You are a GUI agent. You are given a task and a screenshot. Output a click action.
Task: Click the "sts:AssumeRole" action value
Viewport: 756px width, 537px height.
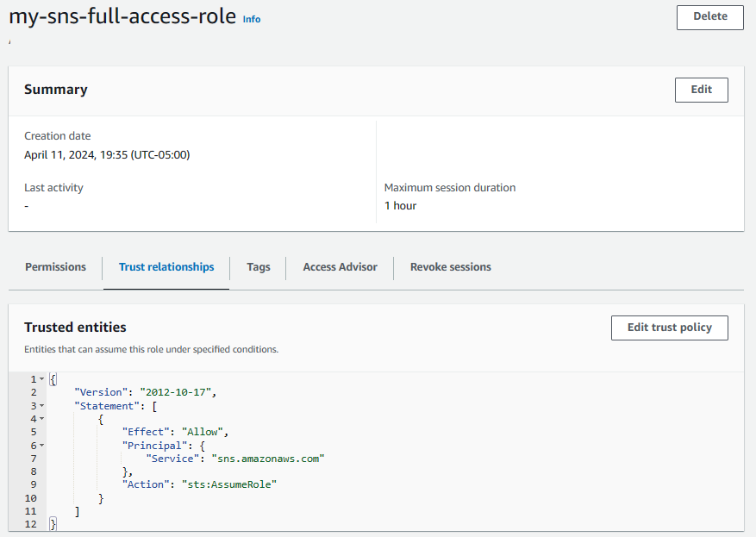(x=229, y=484)
